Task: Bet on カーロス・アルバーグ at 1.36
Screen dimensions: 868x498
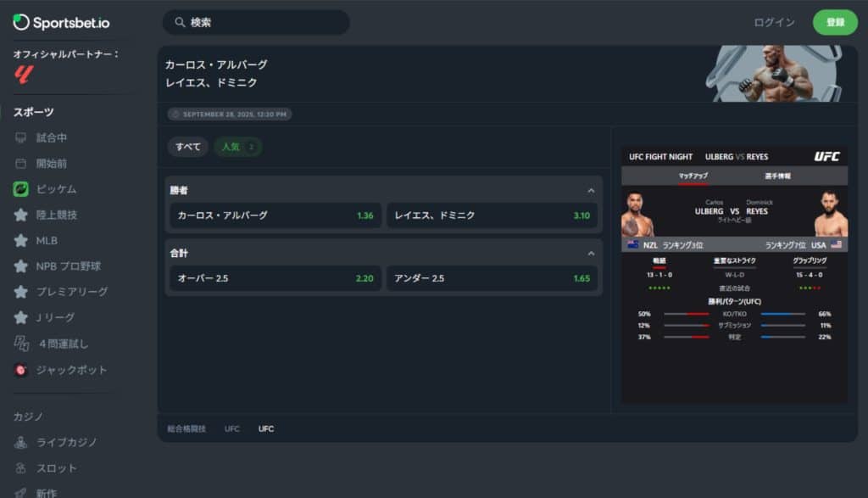Action: coord(275,215)
